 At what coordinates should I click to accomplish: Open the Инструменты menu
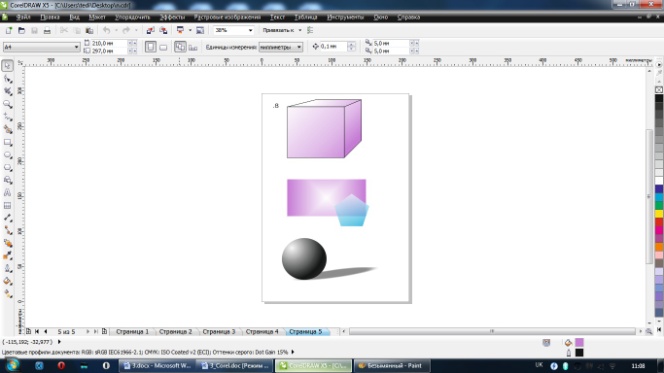pos(345,17)
